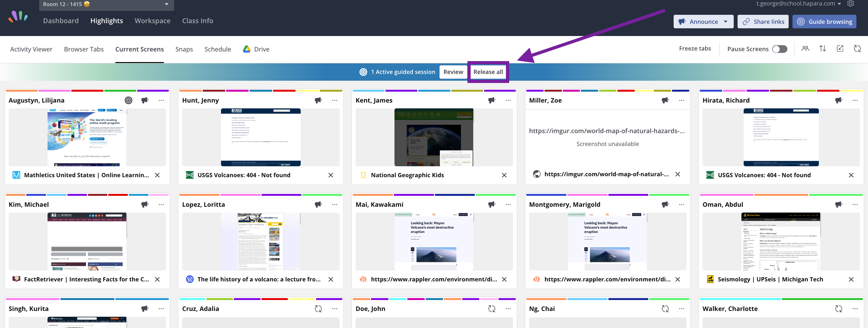Open Seismology screenshot thumbnail for Oman, Abdul
868x328 pixels.
[781, 241]
